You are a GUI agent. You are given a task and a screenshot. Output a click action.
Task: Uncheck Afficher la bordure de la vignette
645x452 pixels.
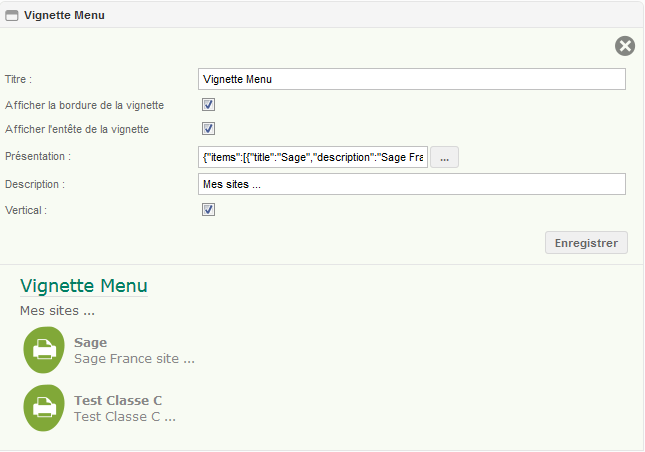pyautogui.click(x=208, y=104)
